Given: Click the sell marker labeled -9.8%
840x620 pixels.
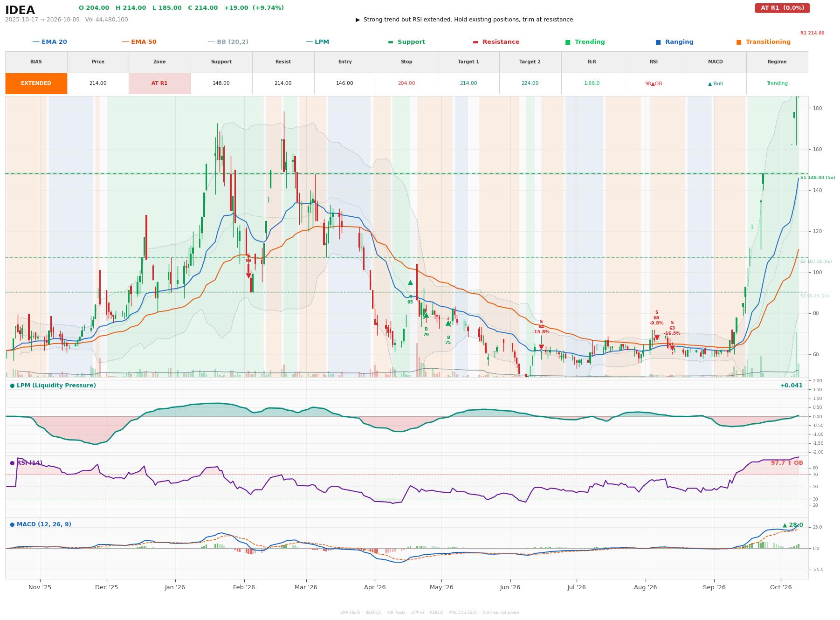Looking at the screenshot, I should point(657,338).
